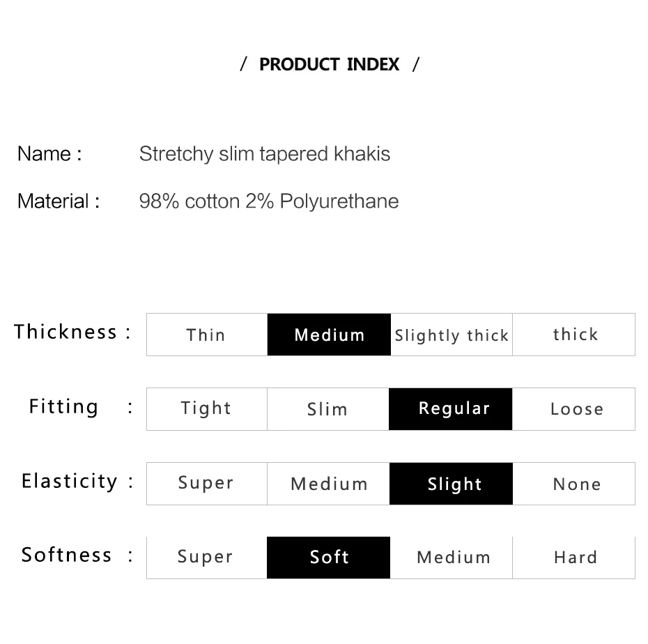Select Medium in the Softness row
The image size is (648, 644).
coord(452,558)
